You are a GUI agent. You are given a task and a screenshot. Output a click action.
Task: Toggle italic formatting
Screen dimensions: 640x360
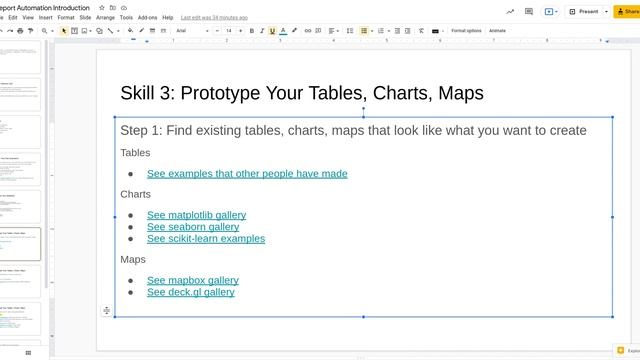coord(262,31)
